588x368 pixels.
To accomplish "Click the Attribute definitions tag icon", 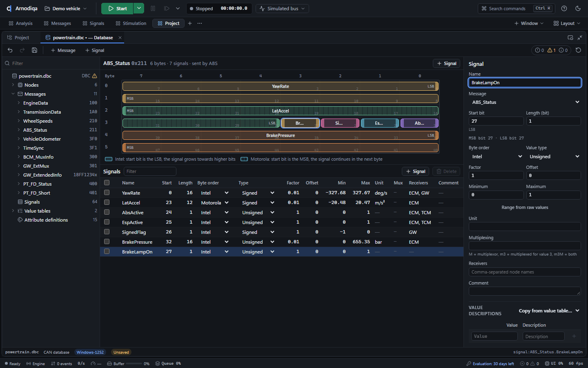I will point(20,220).
